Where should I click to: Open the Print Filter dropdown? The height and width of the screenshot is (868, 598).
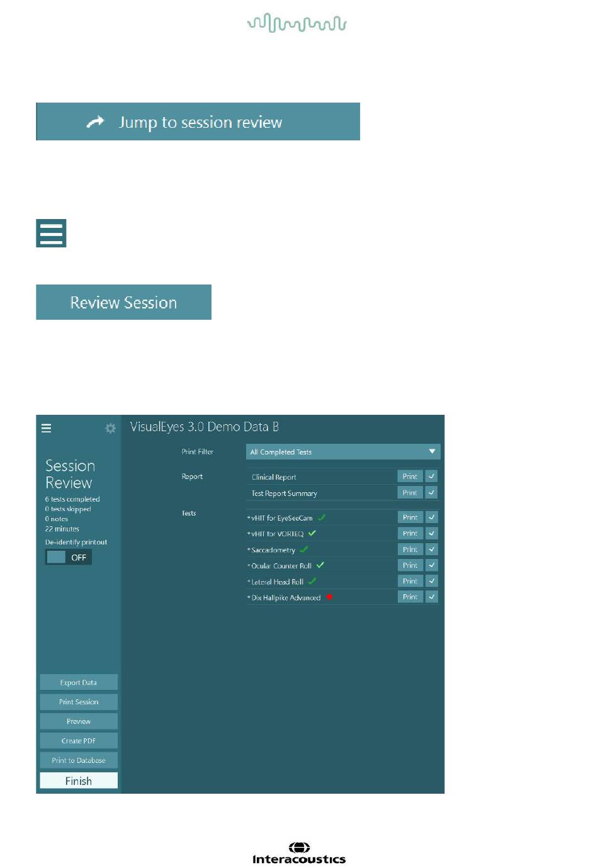click(x=342, y=451)
